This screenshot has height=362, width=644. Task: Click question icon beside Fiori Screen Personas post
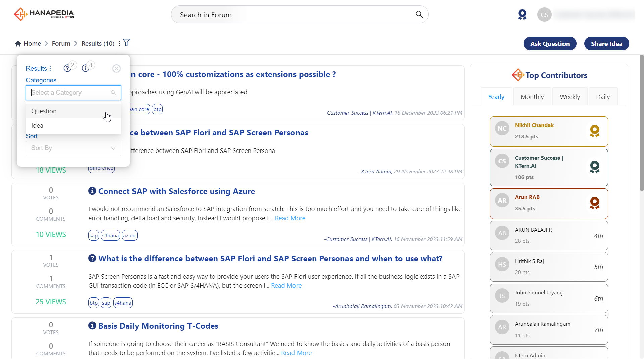point(92,258)
